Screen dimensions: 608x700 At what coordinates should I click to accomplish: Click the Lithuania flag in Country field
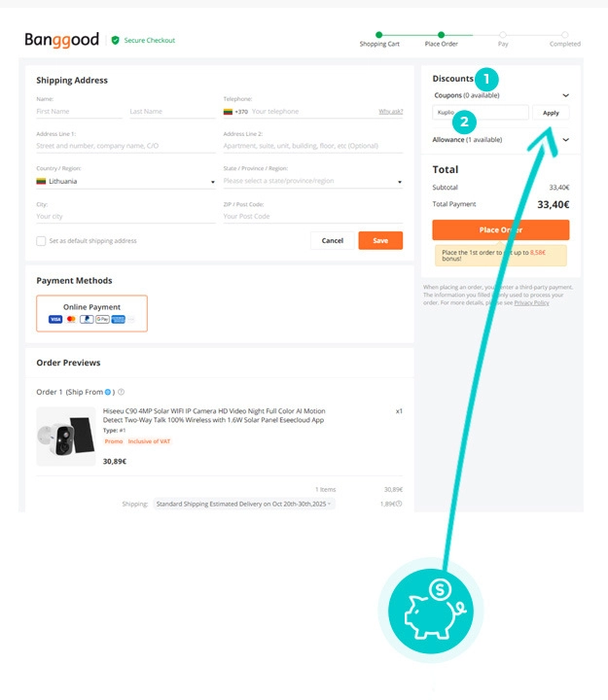click(x=42, y=181)
